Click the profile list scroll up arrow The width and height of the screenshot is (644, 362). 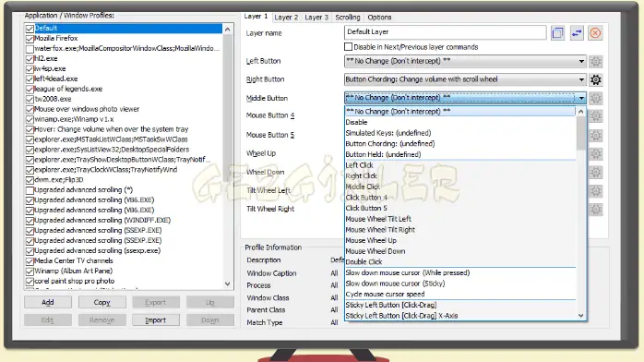[228, 30]
